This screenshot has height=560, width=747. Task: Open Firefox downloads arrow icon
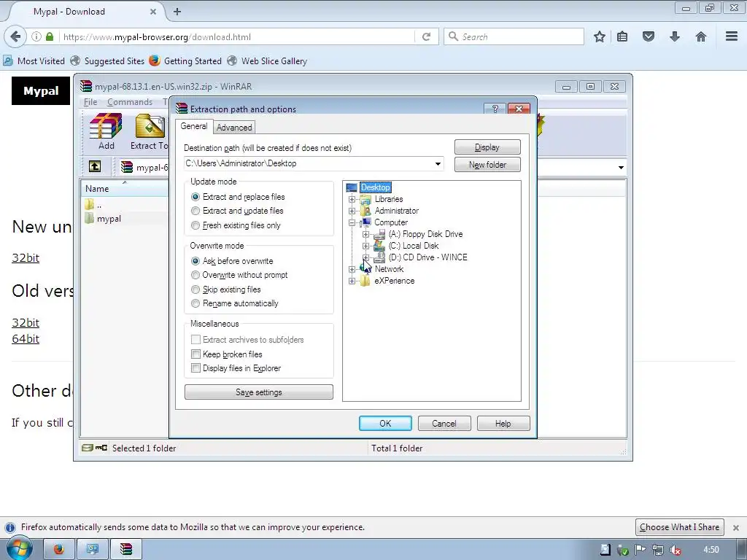(675, 36)
